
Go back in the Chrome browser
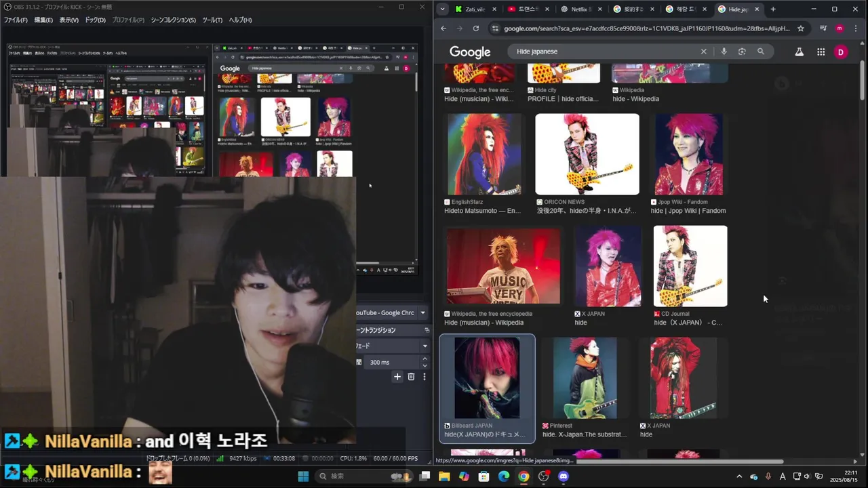(x=443, y=28)
